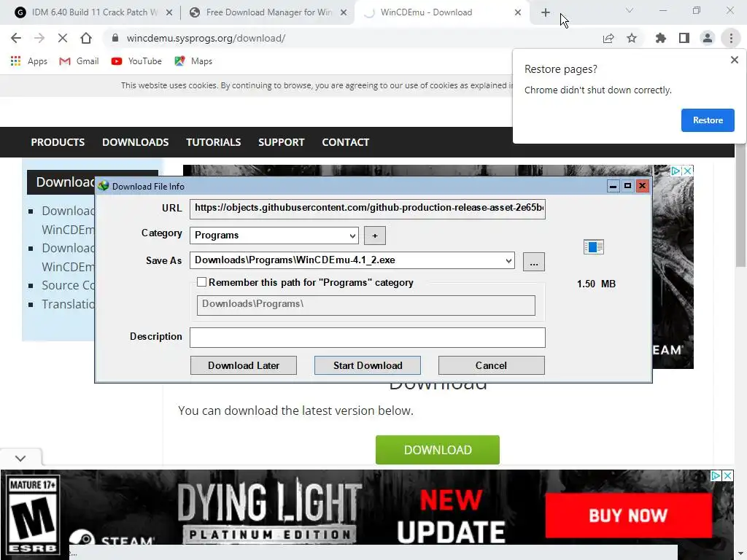747x560 pixels.
Task: Open AdChoices icon on top ad
Action: [x=676, y=171]
